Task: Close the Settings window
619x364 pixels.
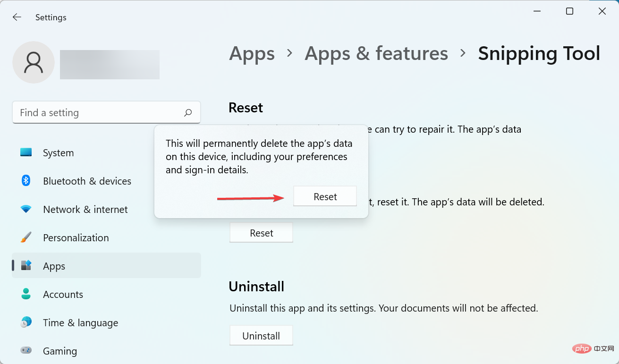Action: click(602, 11)
